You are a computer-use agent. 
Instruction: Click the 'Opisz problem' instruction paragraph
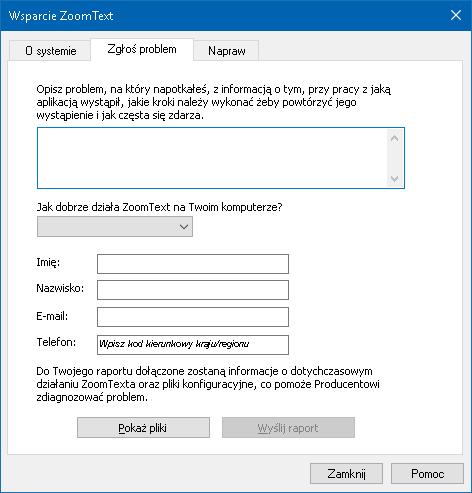point(214,102)
